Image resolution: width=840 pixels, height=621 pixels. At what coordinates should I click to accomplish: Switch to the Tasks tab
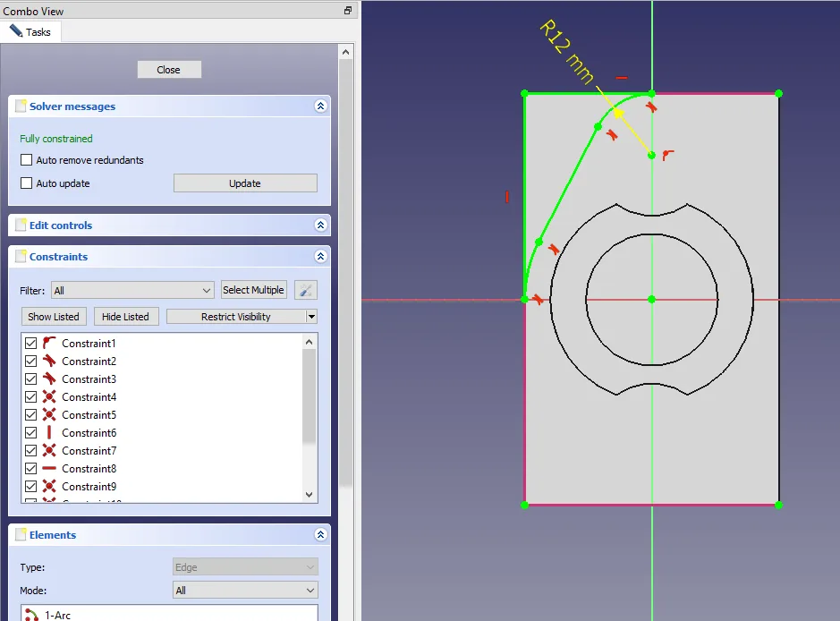[30, 32]
